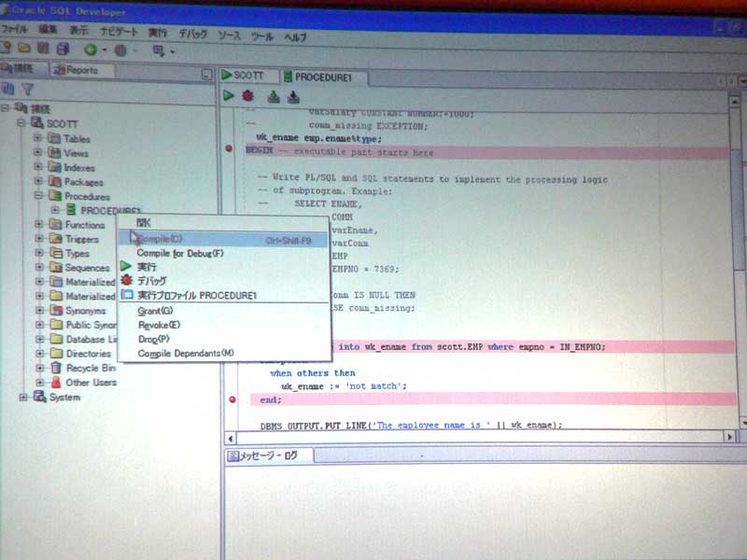Click the grey Forward navigation icon
The width and height of the screenshot is (747, 560).
[120, 50]
